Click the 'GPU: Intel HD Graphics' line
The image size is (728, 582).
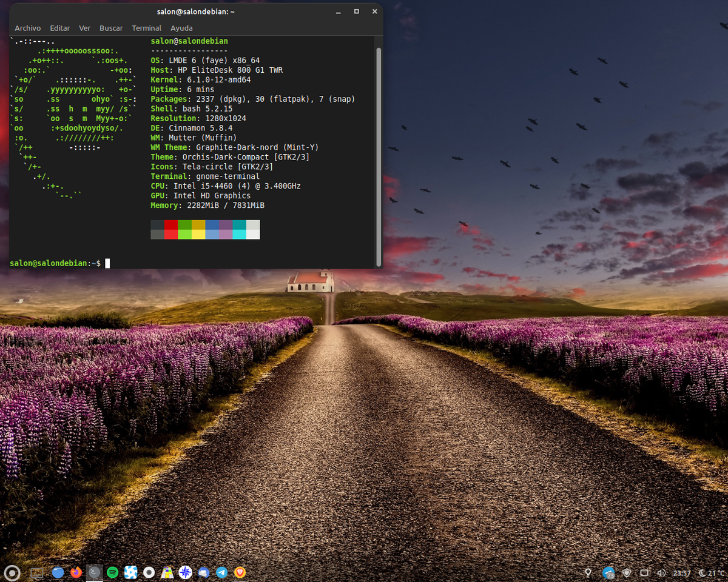click(x=201, y=196)
